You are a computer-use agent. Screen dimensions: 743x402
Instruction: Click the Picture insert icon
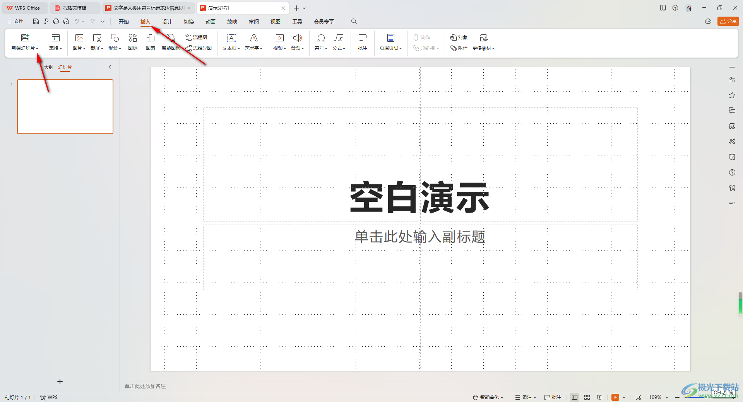[79, 38]
